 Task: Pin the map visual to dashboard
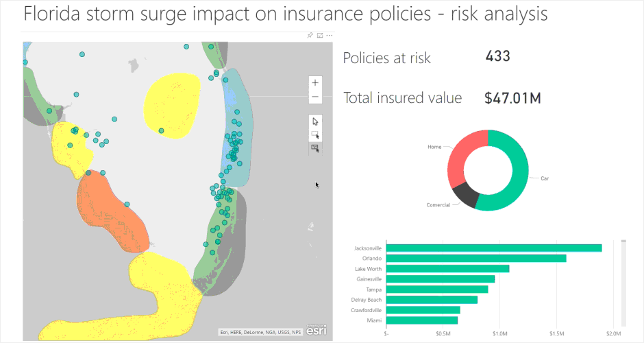(x=310, y=35)
